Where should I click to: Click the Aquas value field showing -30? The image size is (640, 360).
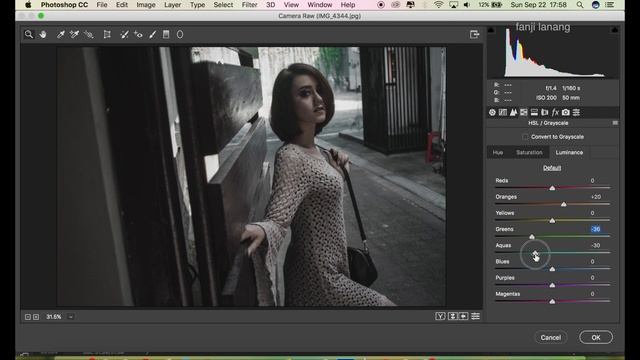pos(596,245)
